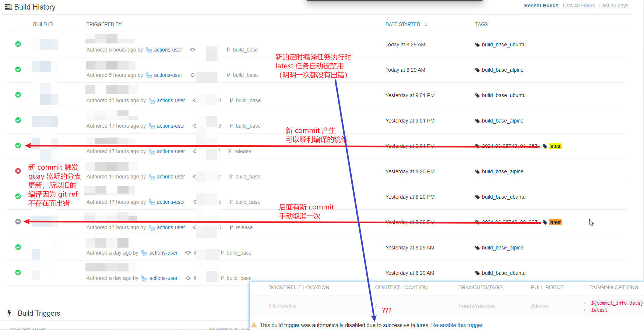
Task: Click the lightning bolt Build Triggers icon
Action: [9, 313]
